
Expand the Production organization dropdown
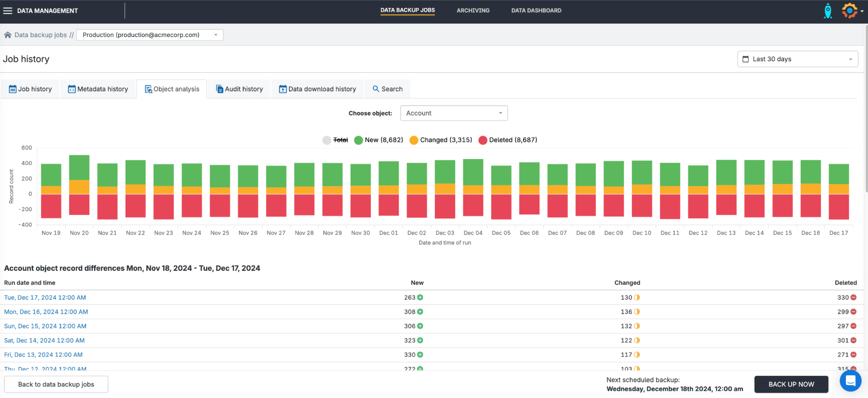click(149, 35)
